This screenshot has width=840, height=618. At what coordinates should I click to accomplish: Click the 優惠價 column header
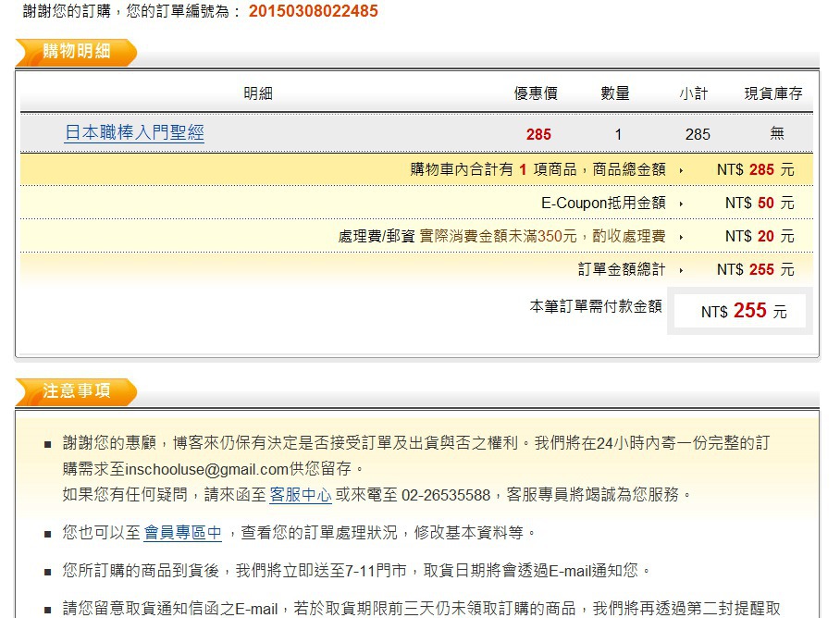[x=536, y=93]
